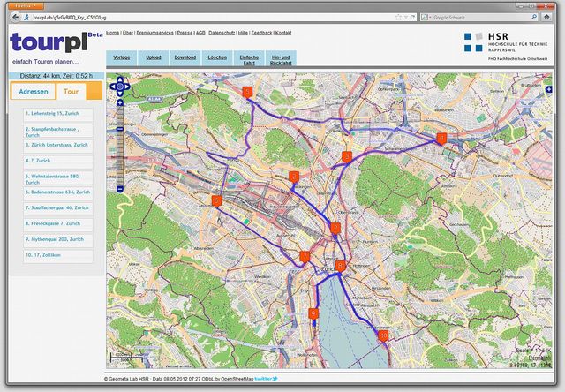Screen dimensions: 565x392
Task: Click route marker 9 on the map
Action: [313, 313]
